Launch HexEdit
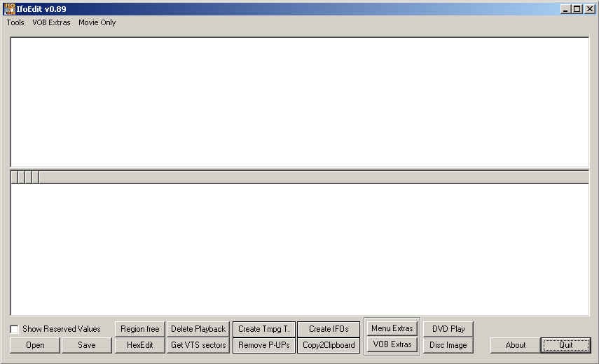Image resolution: width=599 pixels, height=364 pixels. tap(140, 345)
